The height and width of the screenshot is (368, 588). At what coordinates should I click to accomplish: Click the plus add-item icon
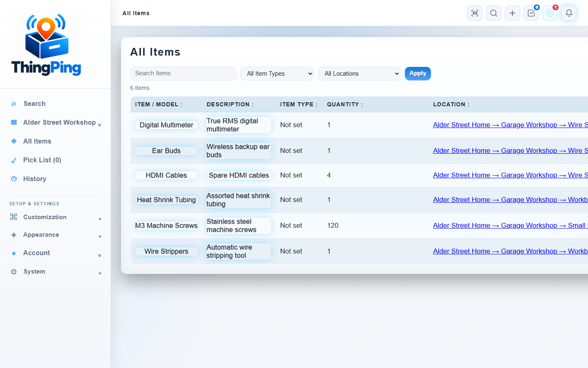pos(512,13)
